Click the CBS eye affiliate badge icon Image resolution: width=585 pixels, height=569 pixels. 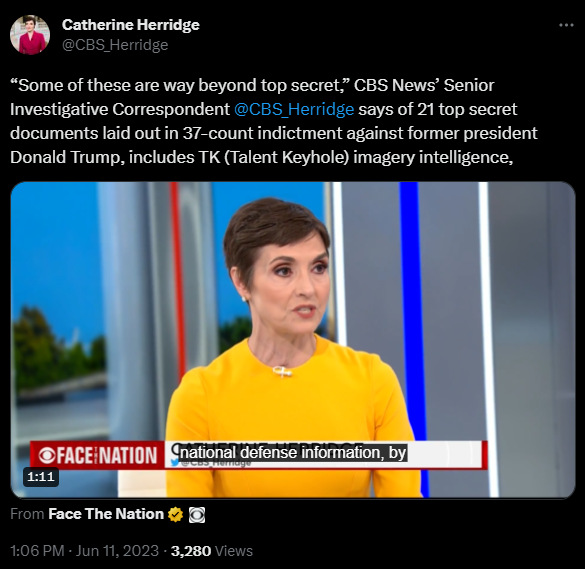pyautogui.click(x=197, y=515)
